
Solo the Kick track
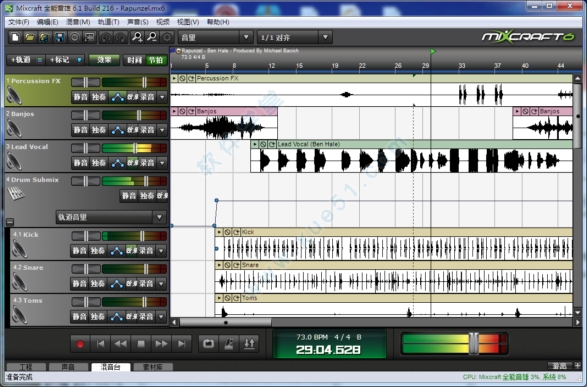[x=98, y=251]
